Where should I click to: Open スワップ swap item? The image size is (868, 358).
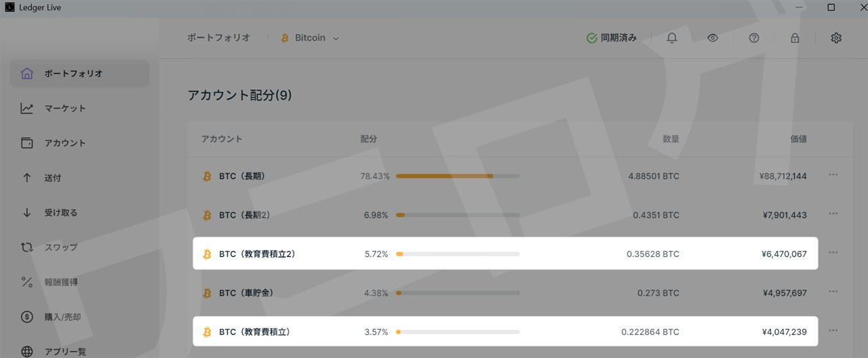[60, 247]
